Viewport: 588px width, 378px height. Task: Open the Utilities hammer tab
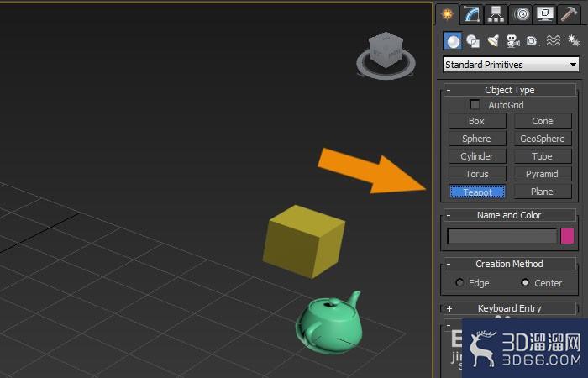pyautogui.click(x=569, y=14)
